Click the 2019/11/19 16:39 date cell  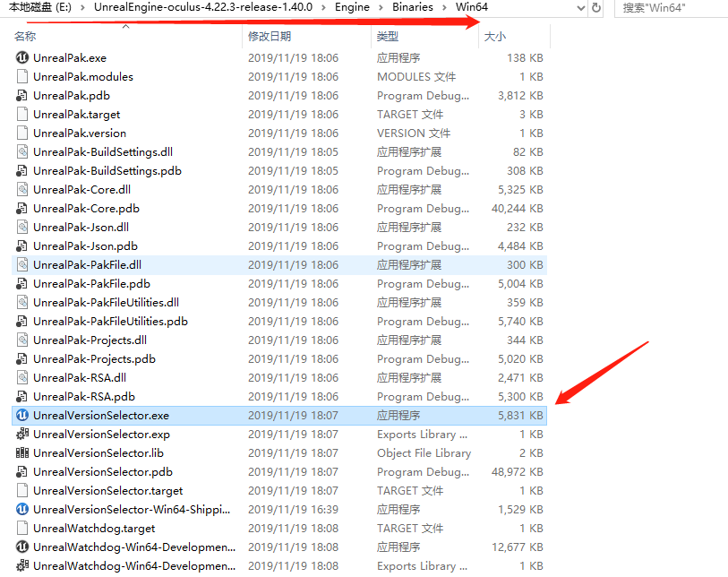[x=293, y=510]
